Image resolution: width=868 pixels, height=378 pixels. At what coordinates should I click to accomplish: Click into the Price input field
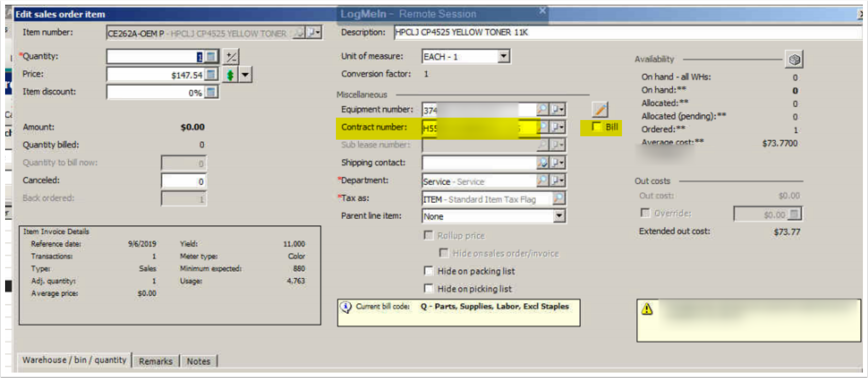pos(156,75)
